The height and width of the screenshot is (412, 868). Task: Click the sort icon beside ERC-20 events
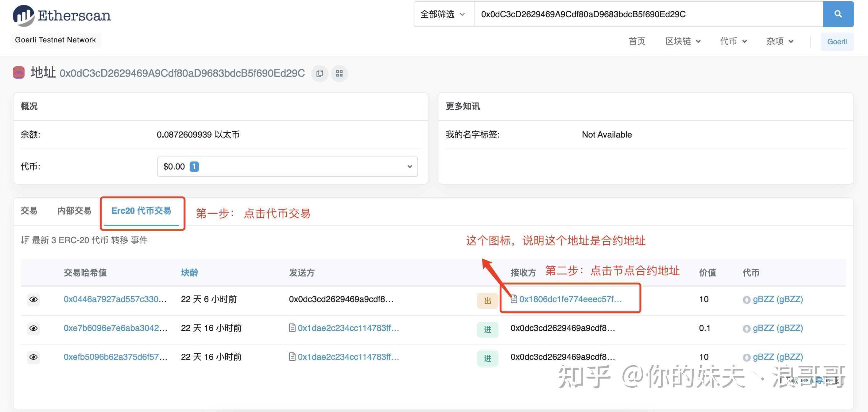[25, 240]
